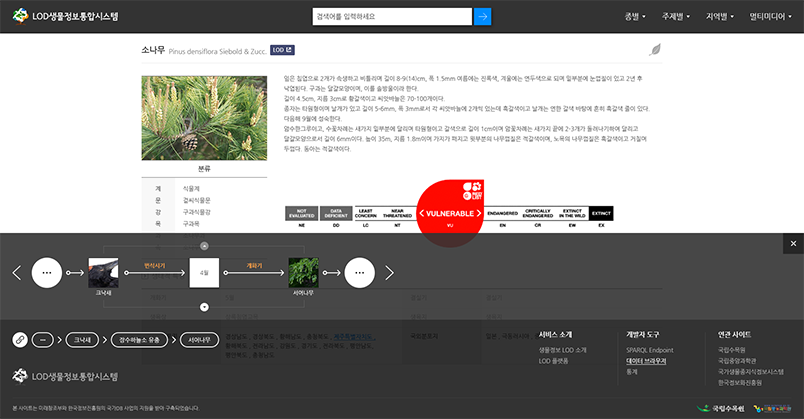This screenshot has height=419, width=804.
Task: Select the Extinct black status block
Action: (601, 213)
